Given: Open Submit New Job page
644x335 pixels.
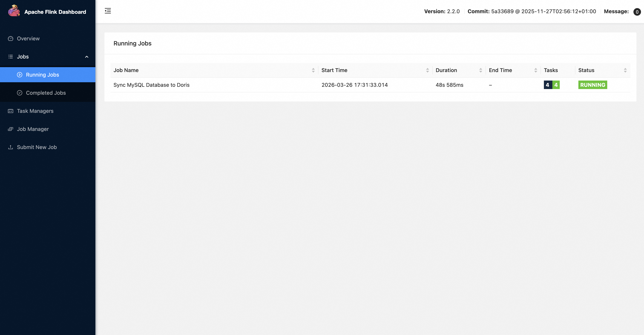Looking at the screenshot, I should coord(48,147).
